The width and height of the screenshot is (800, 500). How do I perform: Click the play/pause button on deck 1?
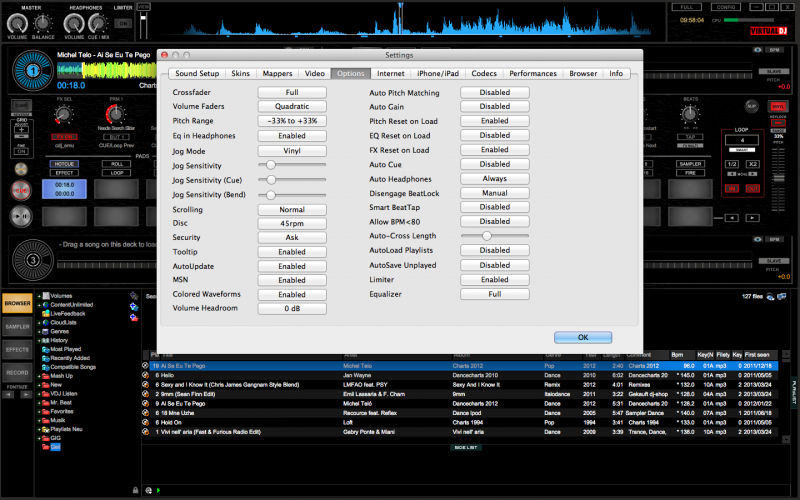pos(19,215)
